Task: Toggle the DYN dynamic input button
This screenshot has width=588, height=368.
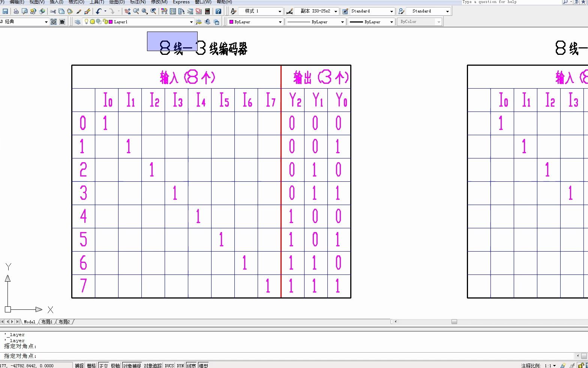Action: coord(180,365)
